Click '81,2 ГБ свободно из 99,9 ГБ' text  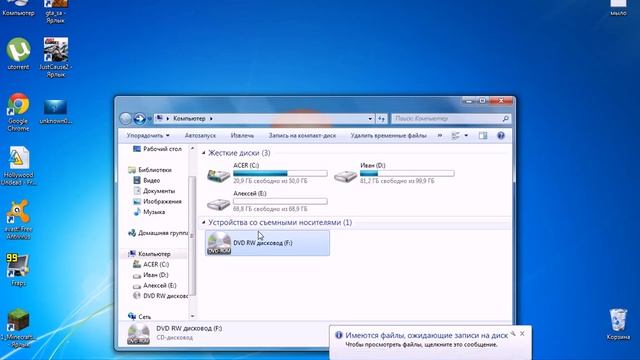pyautogui.click(x=397, y=181)
